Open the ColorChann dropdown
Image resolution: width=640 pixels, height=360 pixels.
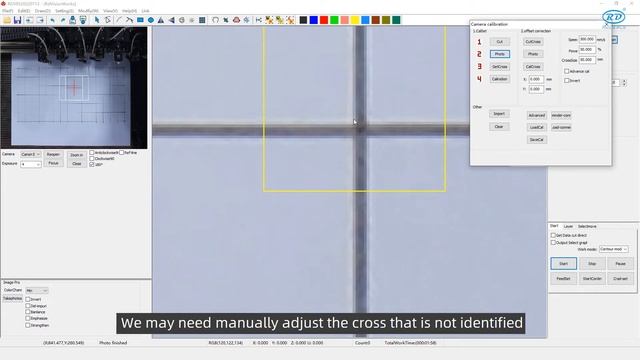[x=37, y=291]
